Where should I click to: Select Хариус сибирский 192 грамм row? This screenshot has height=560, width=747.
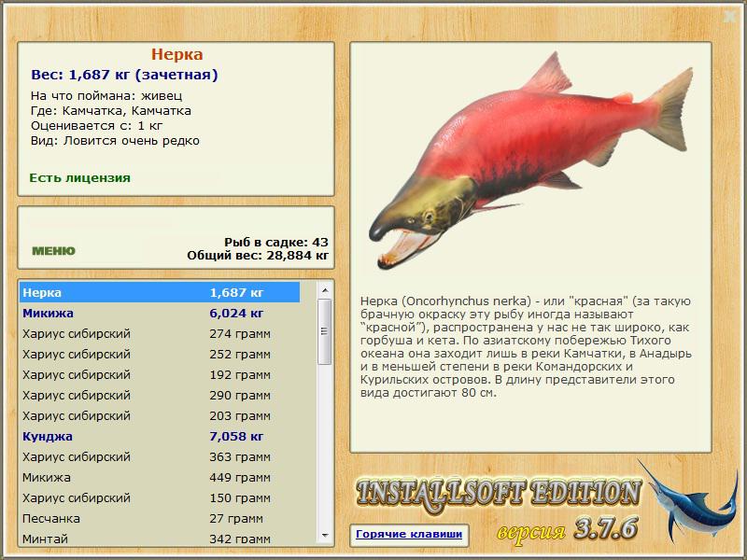pos(160,375)
